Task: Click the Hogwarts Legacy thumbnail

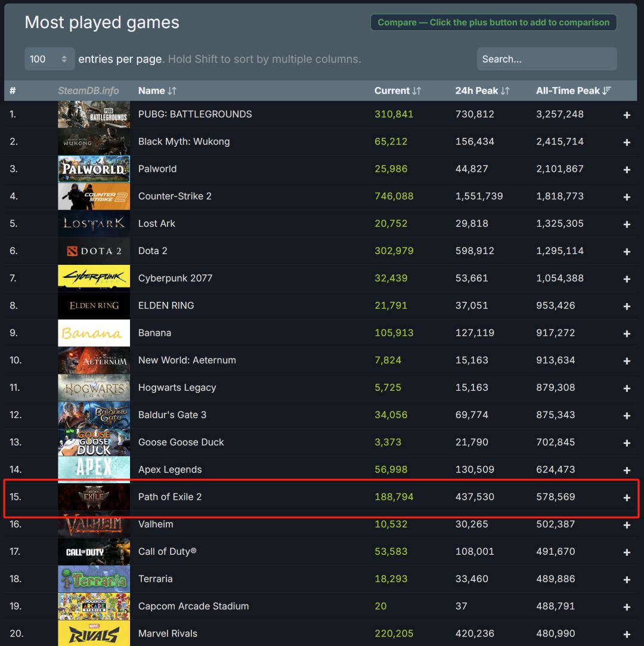Action: point(94,387)
